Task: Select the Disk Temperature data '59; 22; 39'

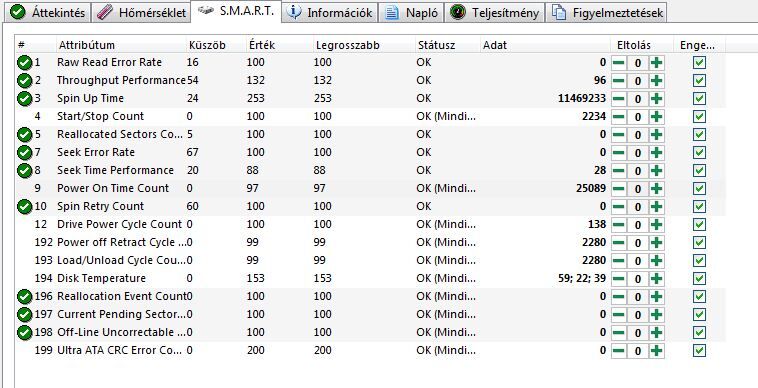Action: (x=582, y=278)
